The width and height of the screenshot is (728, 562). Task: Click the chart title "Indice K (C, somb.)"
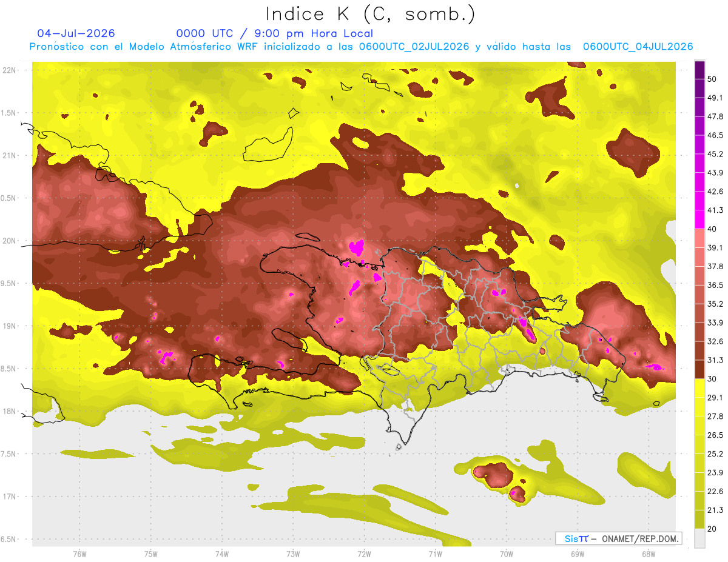pos(371,15)
